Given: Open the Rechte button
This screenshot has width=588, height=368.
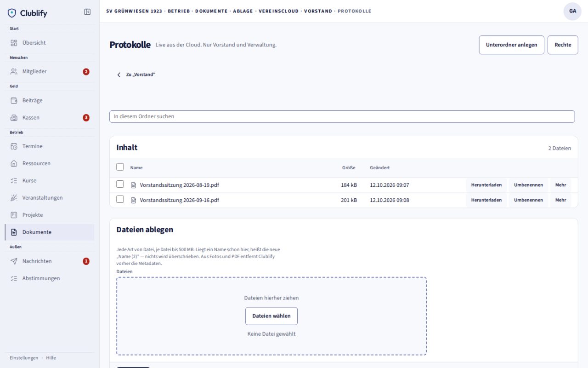Looking at the screenshot, I should point(563,45).
